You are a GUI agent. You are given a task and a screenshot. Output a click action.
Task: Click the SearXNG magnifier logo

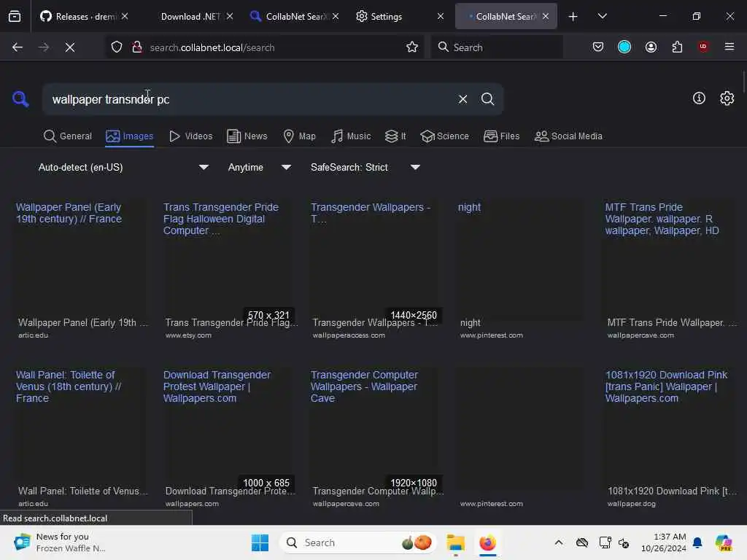point(20,99)
